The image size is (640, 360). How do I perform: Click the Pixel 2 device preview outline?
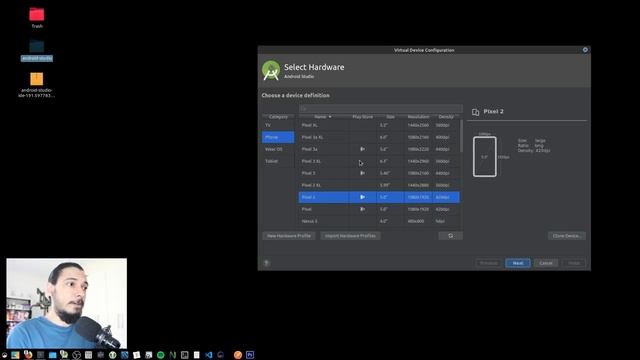(485, 157)
